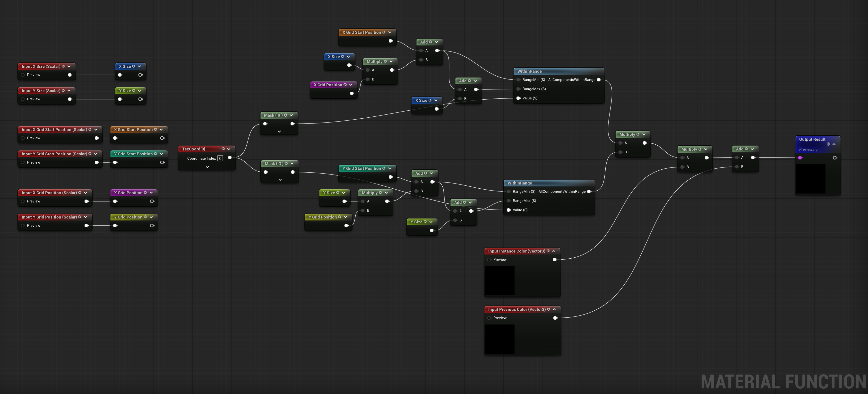868x394 pixels.
Task: Click Input Previous Color preview thumbnail
Action: coord(500,339)
